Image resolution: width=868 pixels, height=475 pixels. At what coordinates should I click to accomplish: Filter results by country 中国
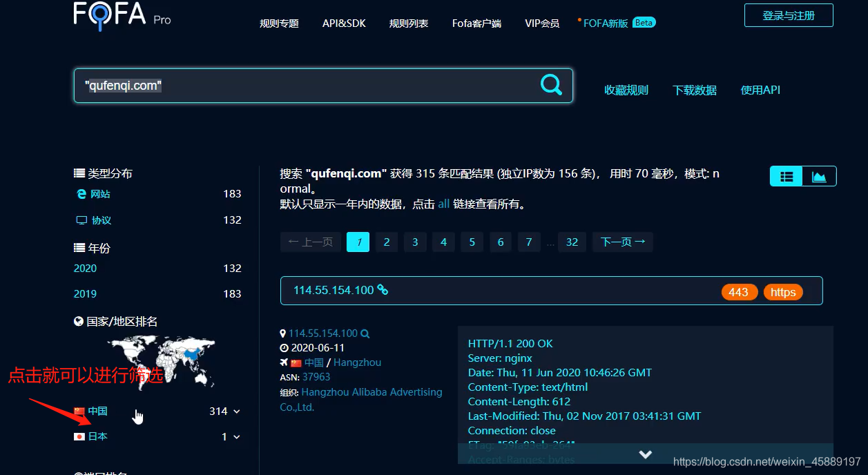[97, 411]
